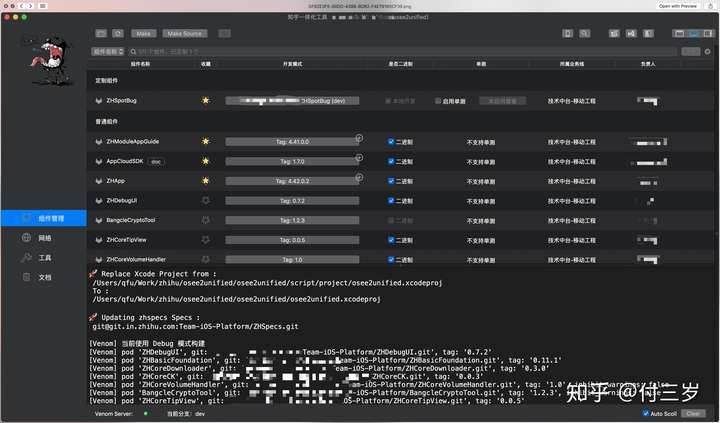Toggle the Auto Scroll checkbox
The height and width of the screenshot is (423, 720).
(646, 413)
